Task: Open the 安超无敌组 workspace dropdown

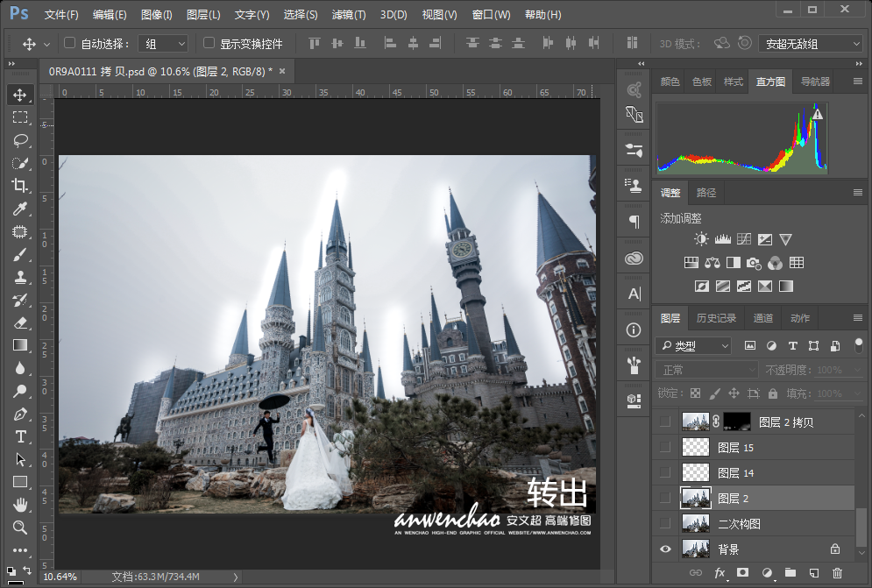Action: pos(811,44)
